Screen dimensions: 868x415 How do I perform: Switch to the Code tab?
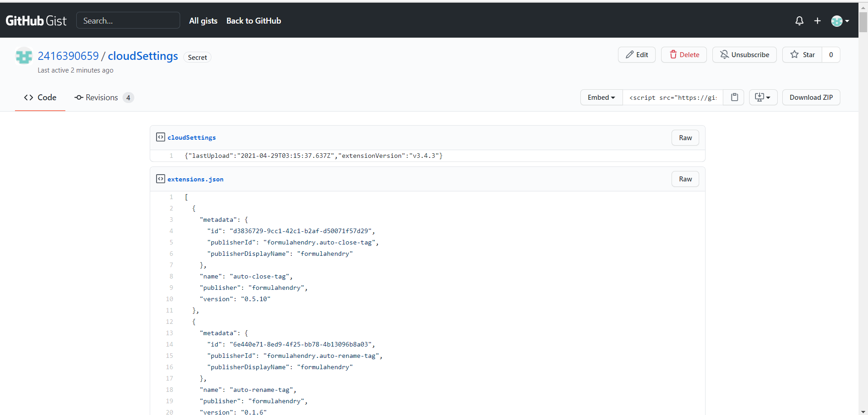[40, 98]
